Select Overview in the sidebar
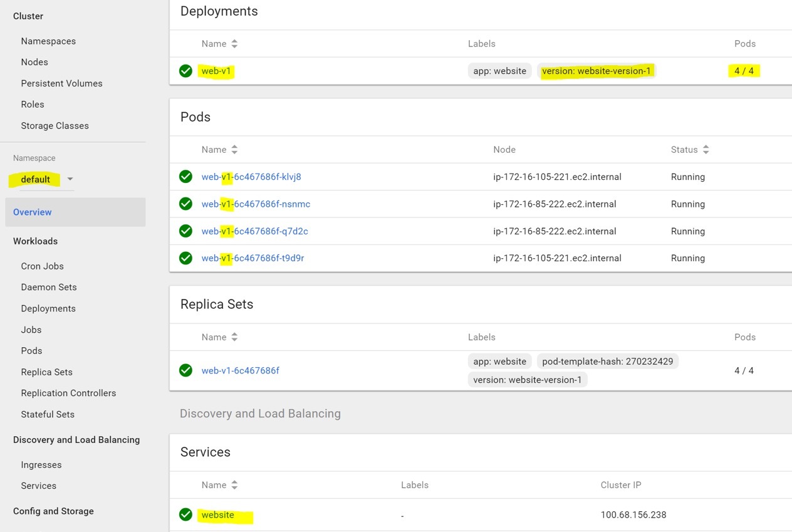792x532 pixels. click(33, 212)
